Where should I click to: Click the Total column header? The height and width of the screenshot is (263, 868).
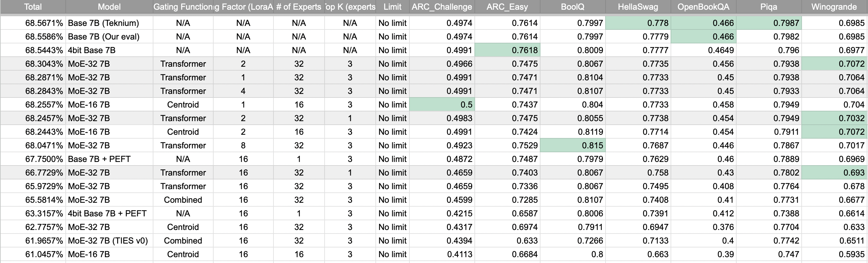[x=33, y=7]
